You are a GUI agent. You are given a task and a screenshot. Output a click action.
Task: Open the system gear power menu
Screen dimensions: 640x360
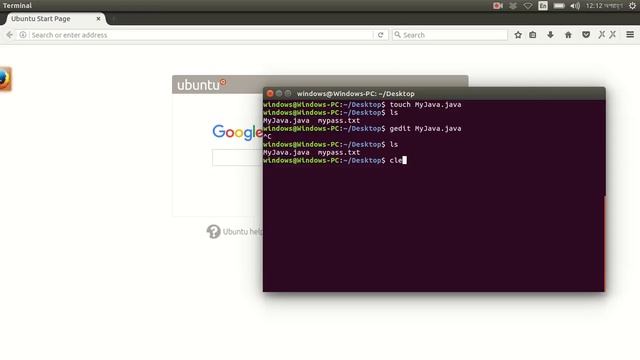click(632, 6)
